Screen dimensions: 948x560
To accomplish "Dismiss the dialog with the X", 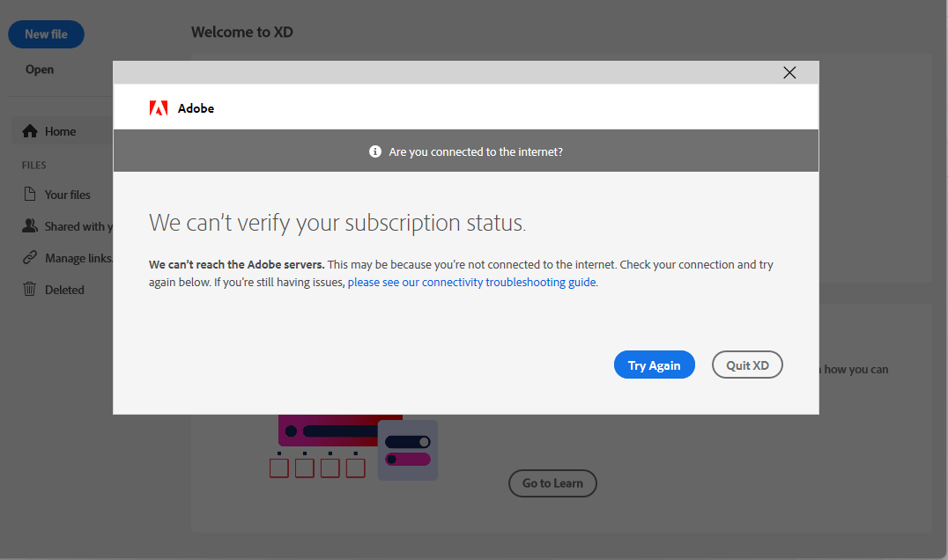I will [789, 72].
